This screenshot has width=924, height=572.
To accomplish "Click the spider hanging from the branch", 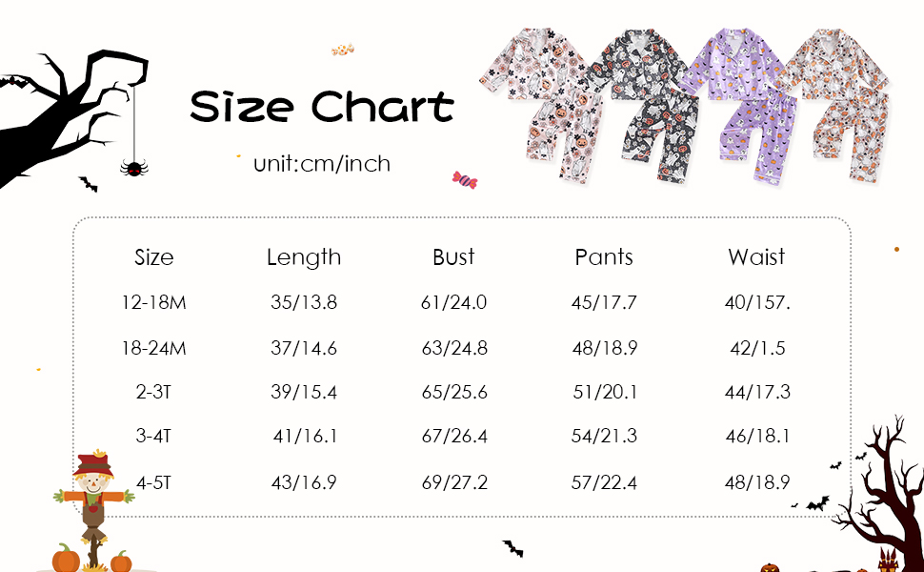I will pos(133,168).
